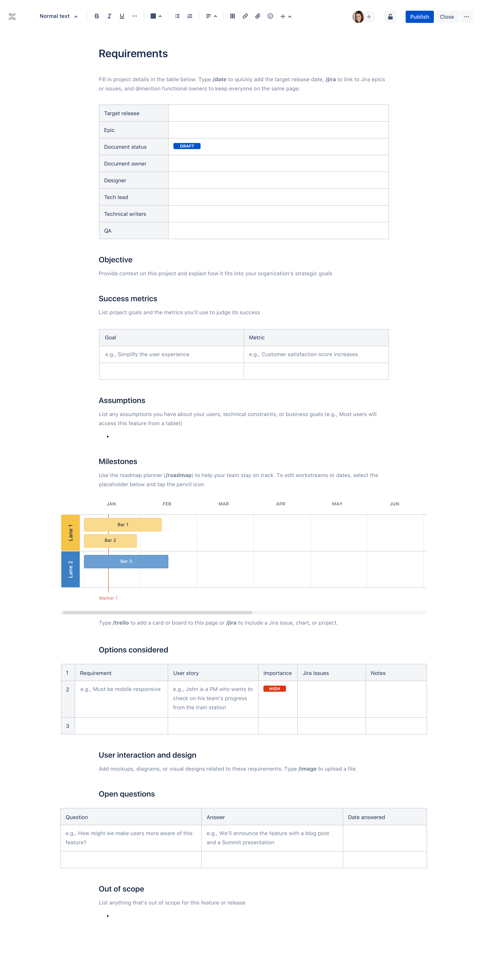Insert a table from toolbar
Viewport: 488px width, 980px height.
[x=232, y=16]
